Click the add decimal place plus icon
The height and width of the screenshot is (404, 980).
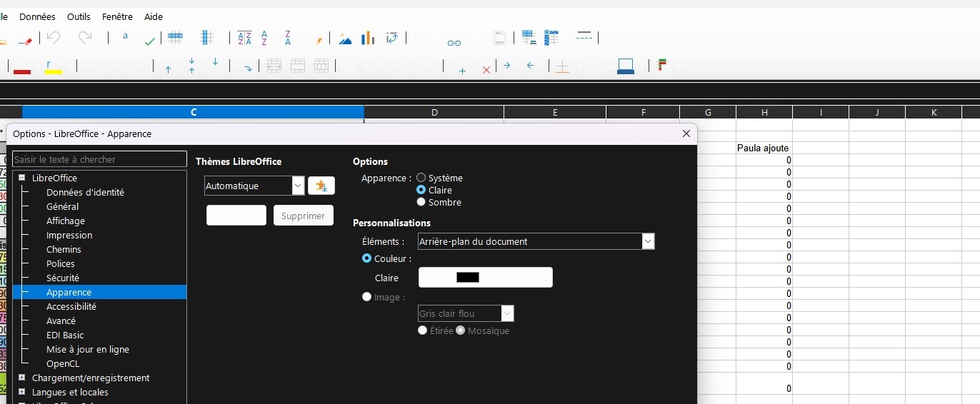[x=462, y=71]
